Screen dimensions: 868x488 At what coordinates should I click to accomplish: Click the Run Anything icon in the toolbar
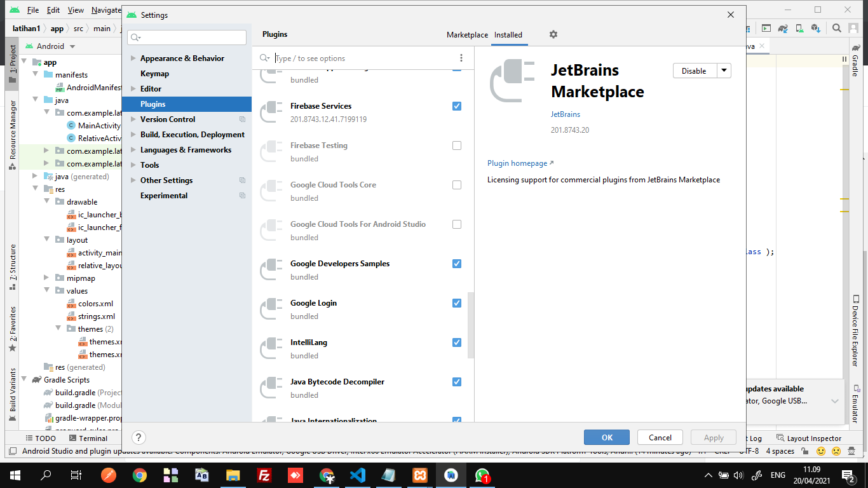767,28
